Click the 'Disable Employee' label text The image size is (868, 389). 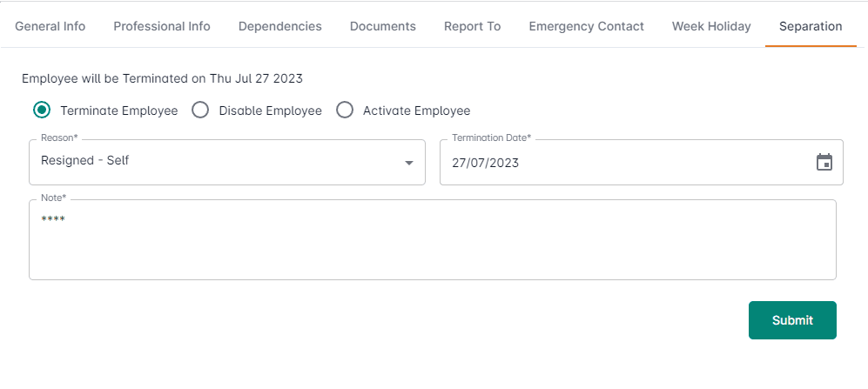point(270,111)
